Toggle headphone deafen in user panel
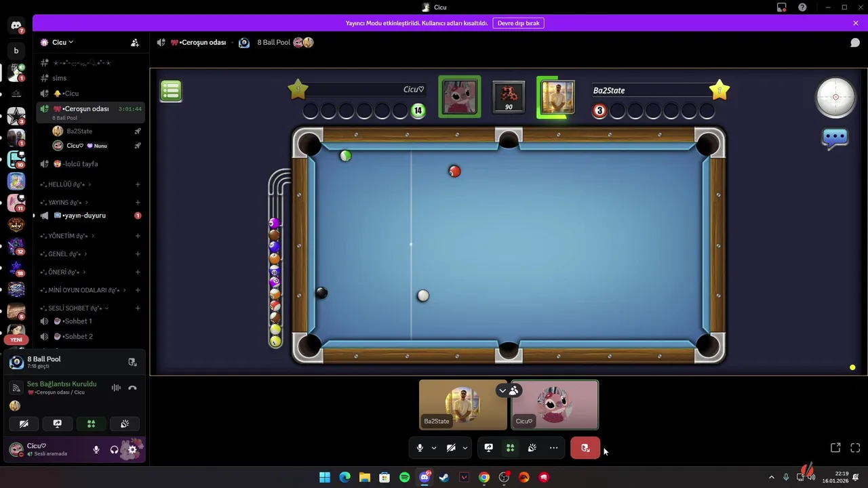The width and height of the screenshot is (868, 488). click(x=114, y=449)
